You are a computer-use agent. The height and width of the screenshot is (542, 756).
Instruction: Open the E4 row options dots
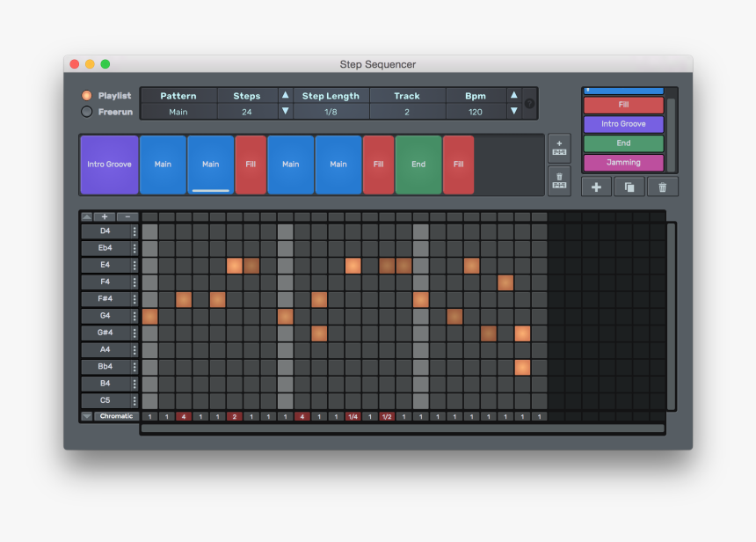pos(134,266)
